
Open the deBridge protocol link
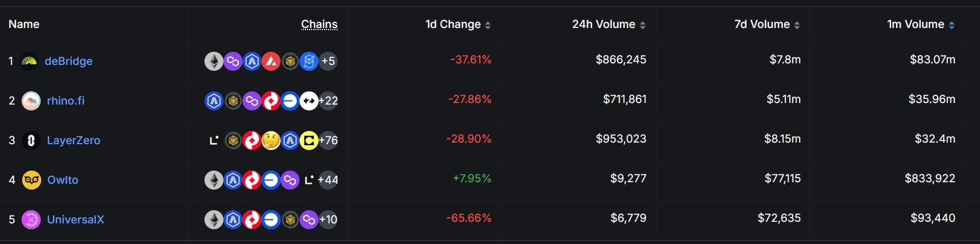tap(69, 61)
